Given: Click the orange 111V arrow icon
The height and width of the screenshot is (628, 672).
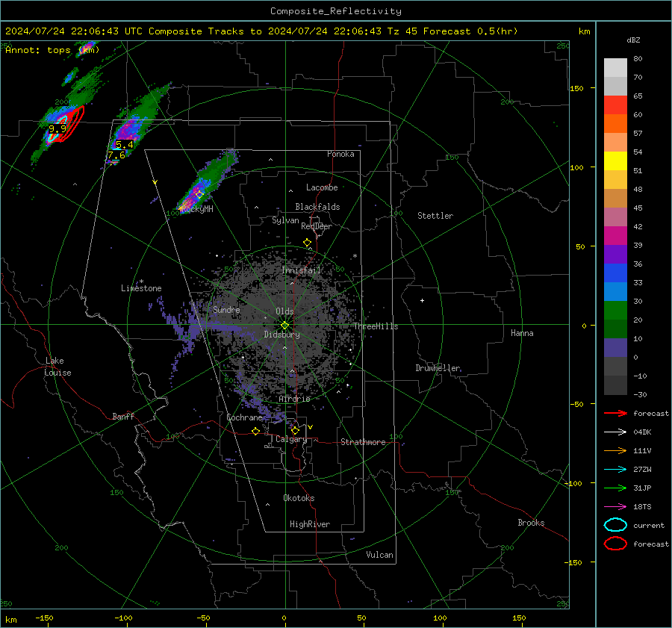Looking at the screenshot, I should (x=615, y=450).
